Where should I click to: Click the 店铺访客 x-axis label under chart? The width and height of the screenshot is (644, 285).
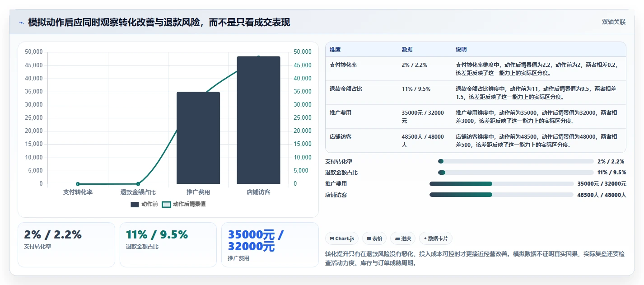tap(258, 192)
